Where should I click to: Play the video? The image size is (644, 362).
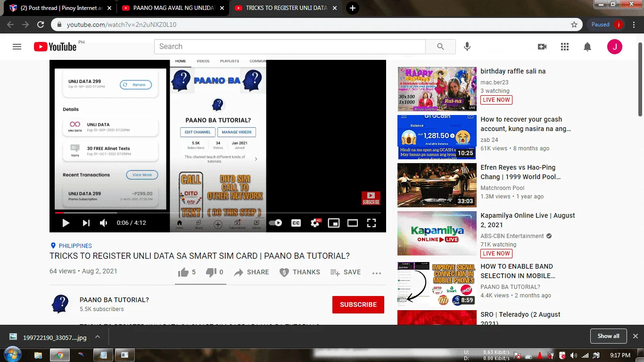(66, 223)
